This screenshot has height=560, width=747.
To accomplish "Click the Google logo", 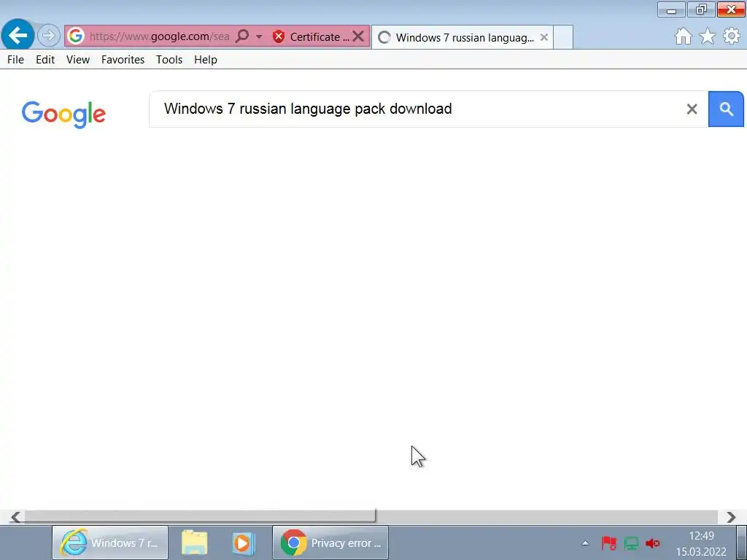I will pyautogui.click(x=64, y=114).
